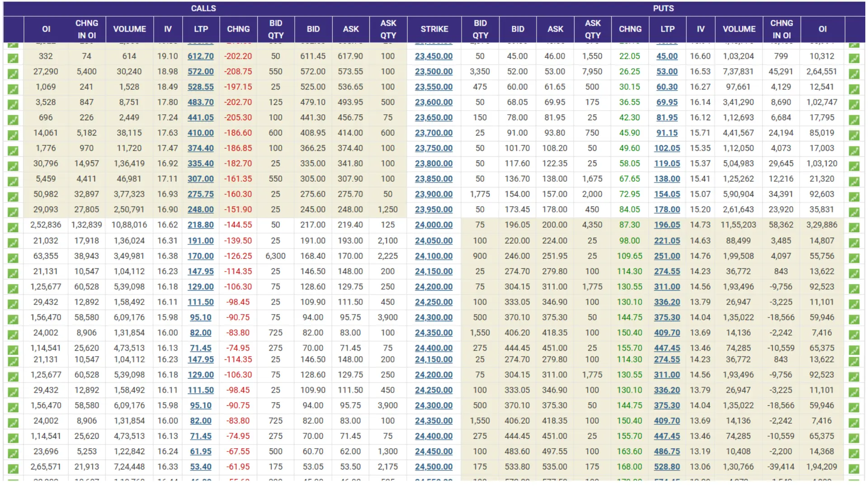
Task: Click calls LTP link 275.75
Action: coord(201,194)
